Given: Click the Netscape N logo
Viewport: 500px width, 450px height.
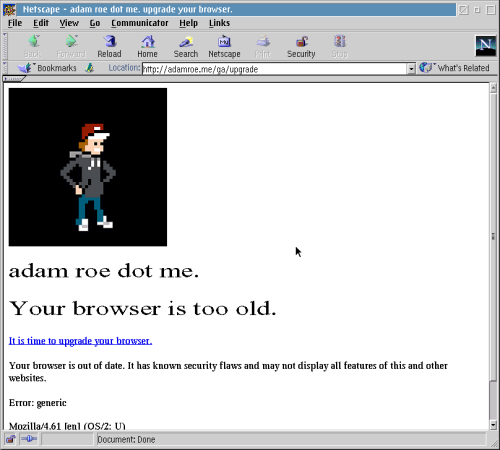Looking at the screenshot, I should click(485, 46).
